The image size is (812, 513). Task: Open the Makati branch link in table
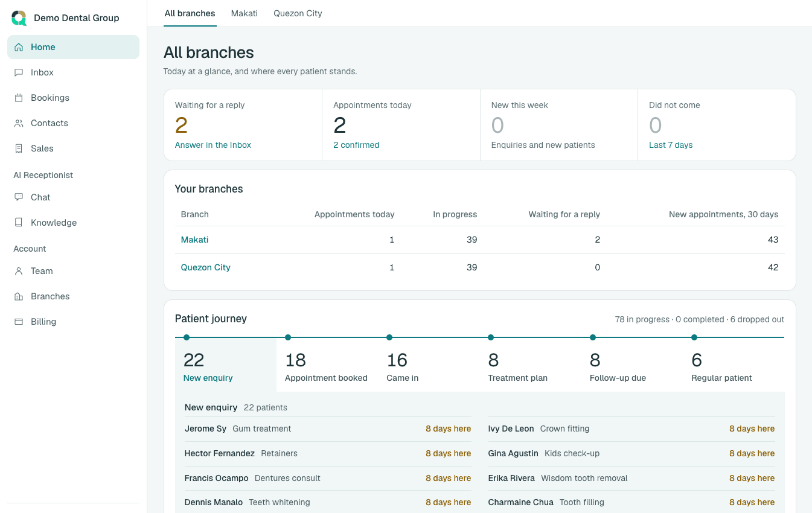click(x=194, y=240)
